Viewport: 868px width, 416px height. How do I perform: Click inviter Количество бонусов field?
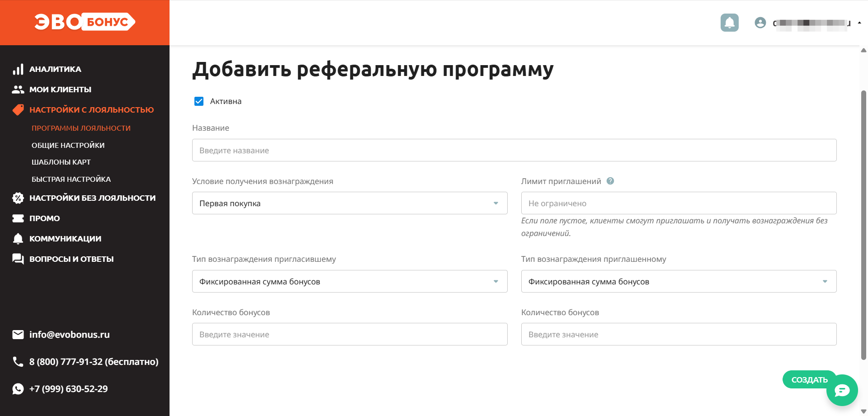pos(350,334)
